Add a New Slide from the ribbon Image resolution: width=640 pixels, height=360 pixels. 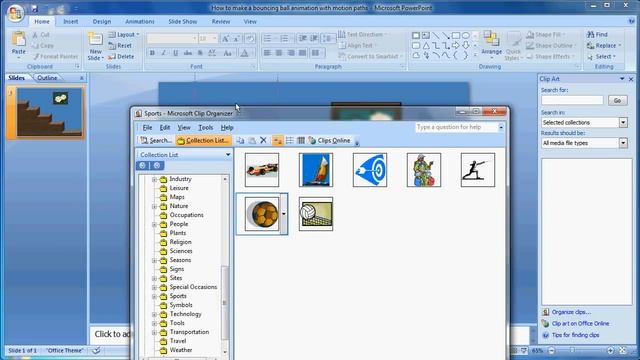96,46
